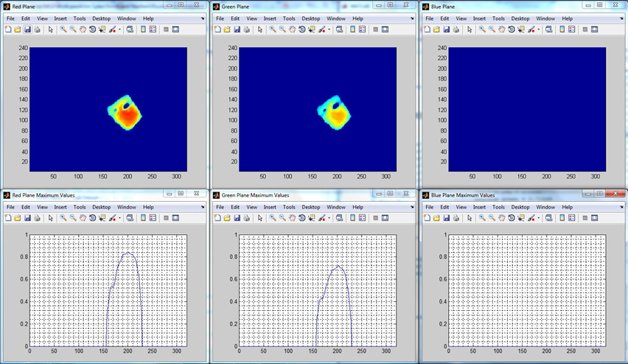Show Plot Tools in Blue Plane Maximum Values window
This screenshot has width=628, height=364.
tap(594, 218)
